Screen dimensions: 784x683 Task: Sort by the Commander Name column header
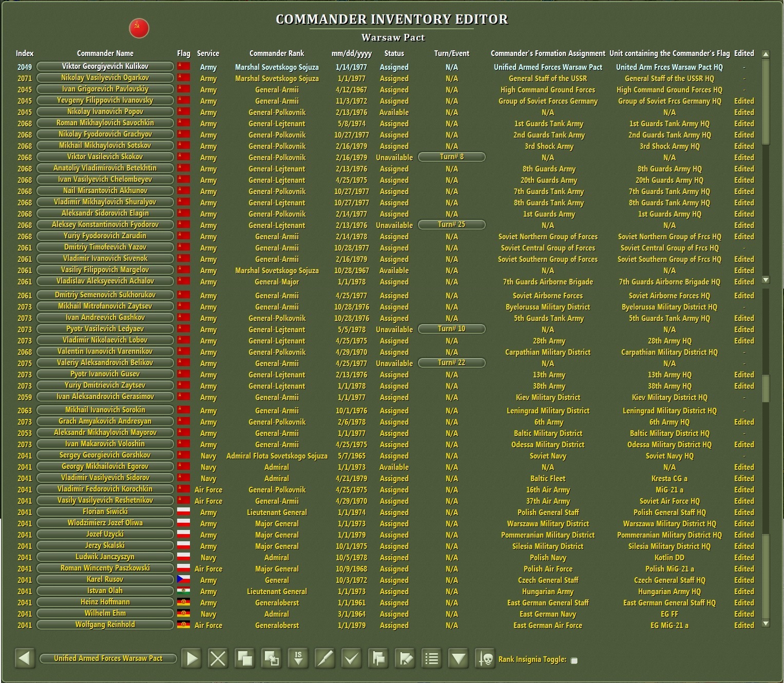[105, 53]
